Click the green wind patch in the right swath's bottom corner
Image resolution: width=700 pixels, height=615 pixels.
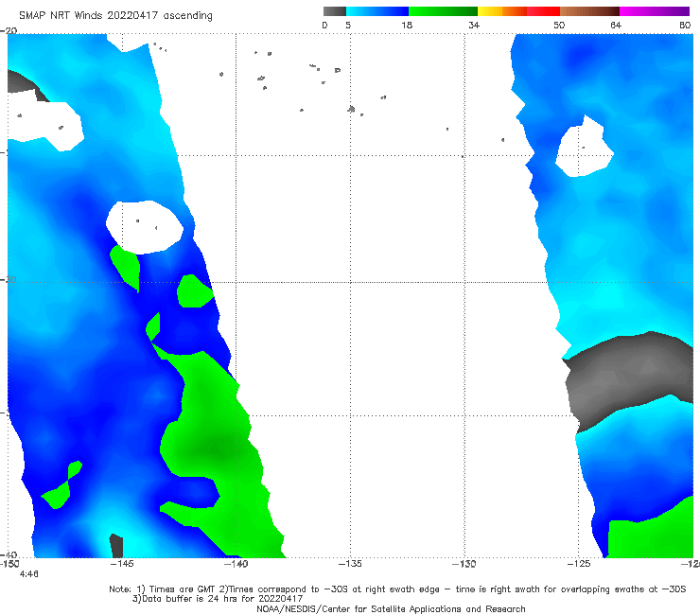point(650,534)
